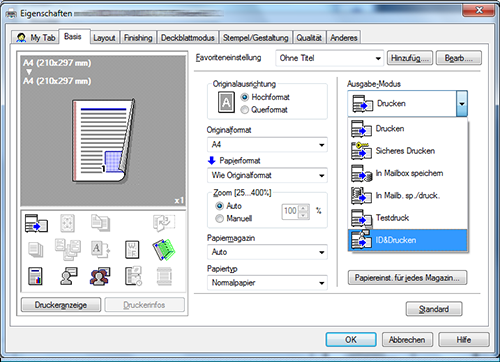Click the Bearb... button

coord(459,58)
